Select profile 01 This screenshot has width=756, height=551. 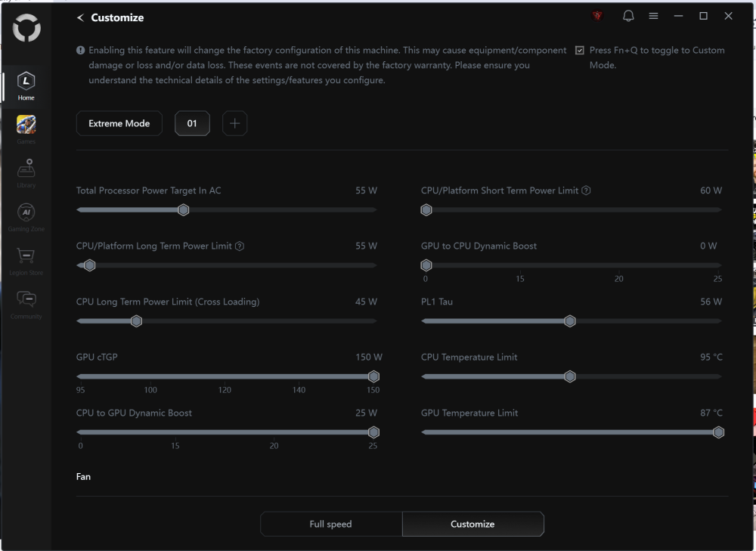click(x=192, y=123)
